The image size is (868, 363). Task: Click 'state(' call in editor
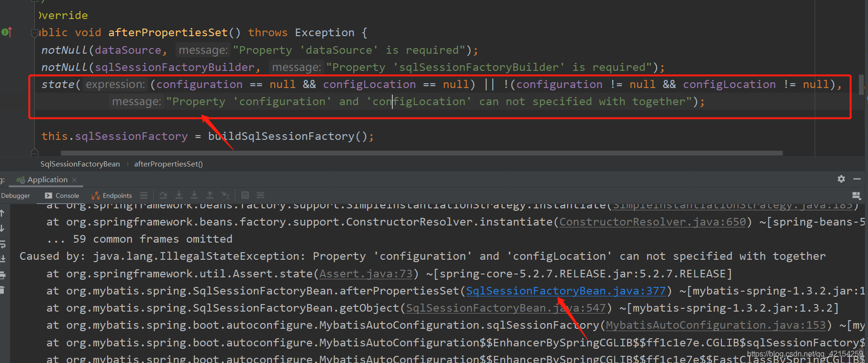coord(61,84)
